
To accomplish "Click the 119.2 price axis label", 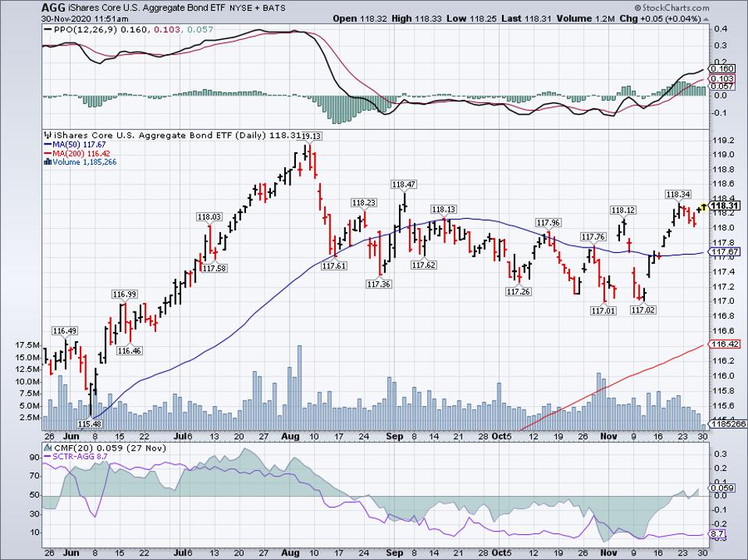I will (x=722, y=141).
